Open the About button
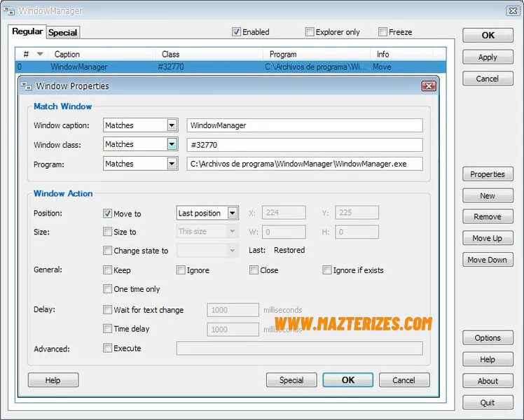 pos(488,381)
